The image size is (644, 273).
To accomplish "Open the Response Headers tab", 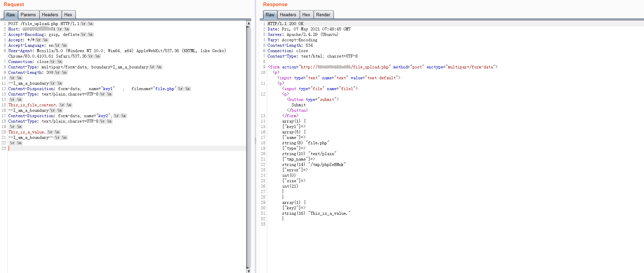I will 288,15.
